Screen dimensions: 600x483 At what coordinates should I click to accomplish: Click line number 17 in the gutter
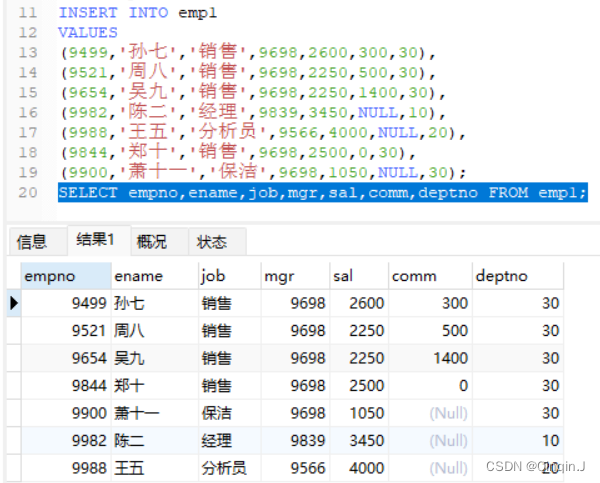[x=28, y=132]
